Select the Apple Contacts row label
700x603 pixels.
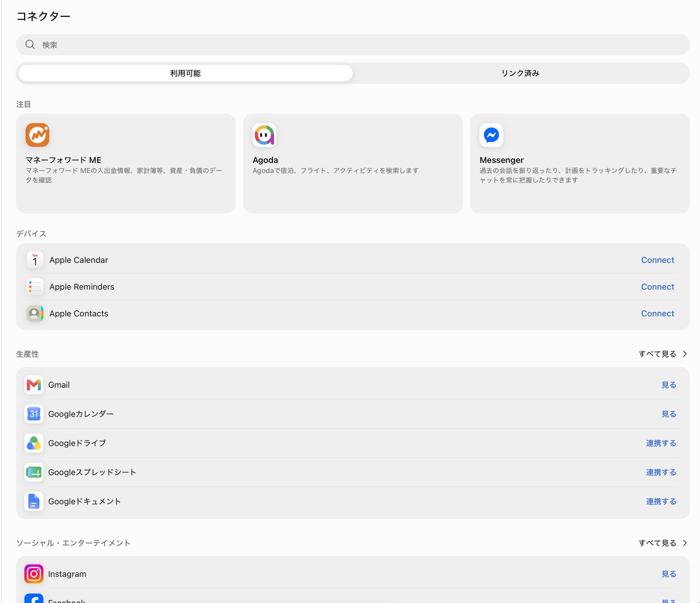pyautogui.click(x=79, y=313)
